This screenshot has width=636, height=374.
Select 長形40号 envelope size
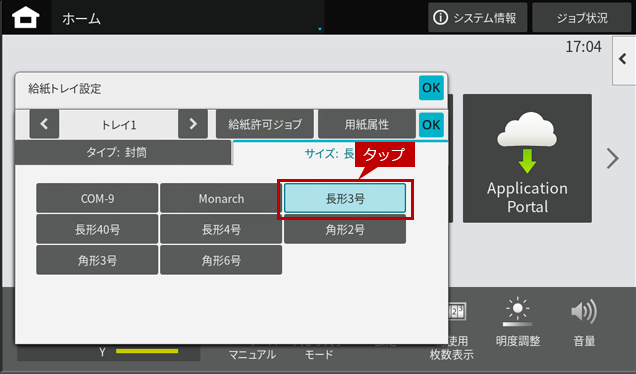click(x=97, y=229)
